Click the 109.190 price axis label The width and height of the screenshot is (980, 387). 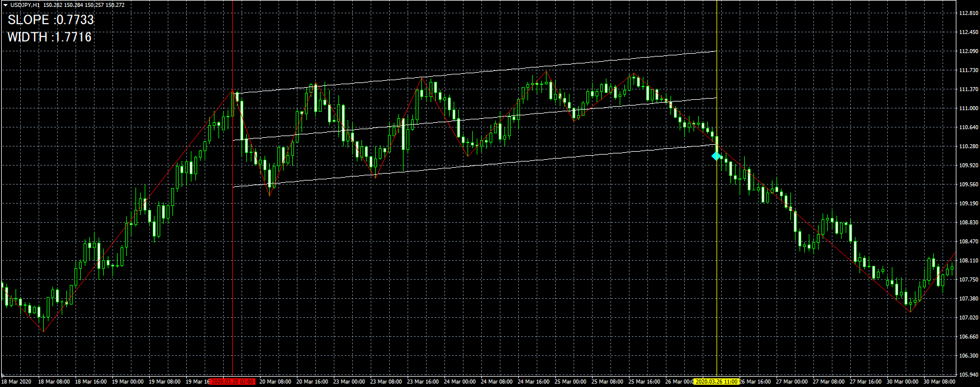point(968,204)
